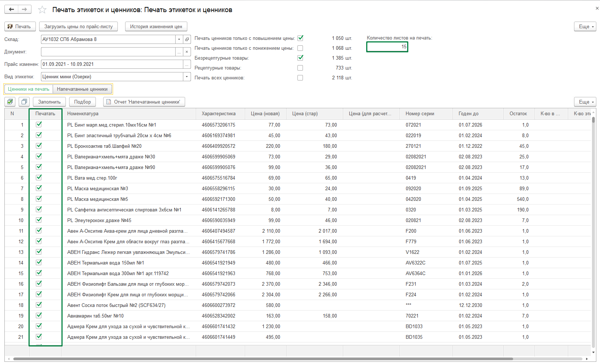Click the back navigation arrow

coord(11,10)
